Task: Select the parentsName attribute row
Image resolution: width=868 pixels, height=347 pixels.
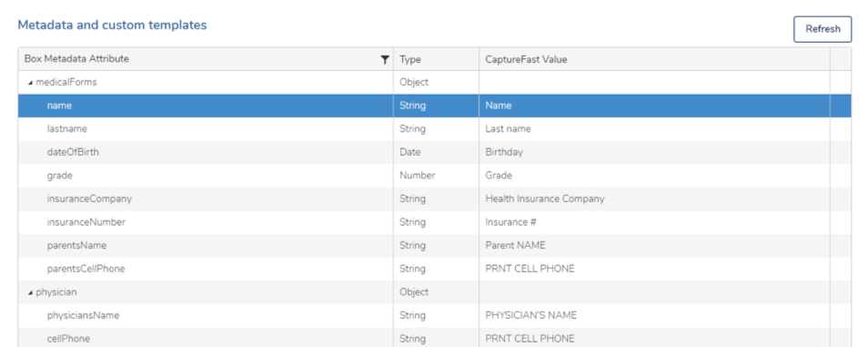Action: tap(435, 246)
